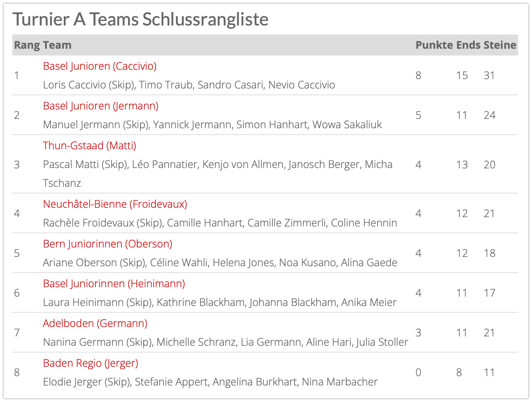
Task: Click the 0 Punkte value for Baden Regio
Action: [418, 372]
